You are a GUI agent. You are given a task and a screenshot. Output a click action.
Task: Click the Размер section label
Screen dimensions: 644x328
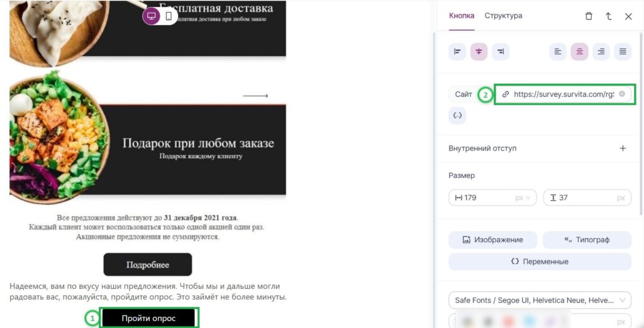462,176
